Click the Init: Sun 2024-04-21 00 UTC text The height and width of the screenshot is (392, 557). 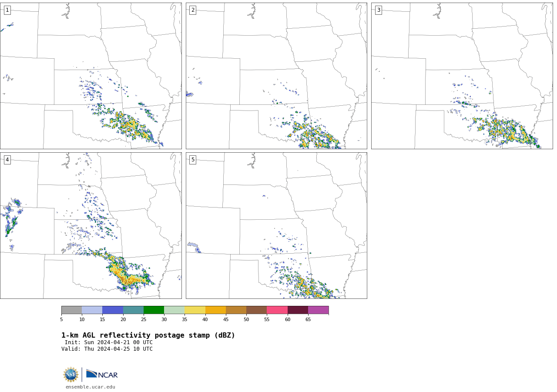click(x=109, y=342)
